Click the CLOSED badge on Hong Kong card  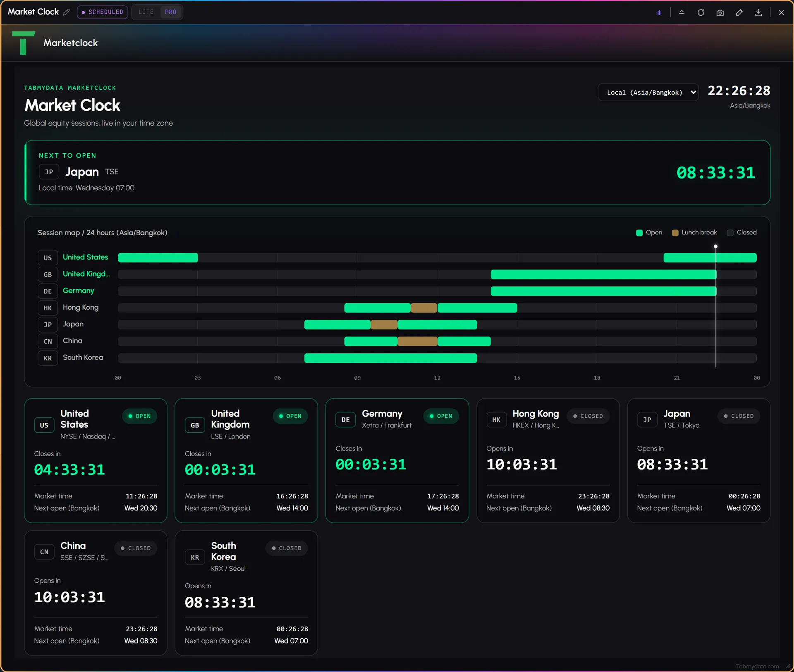tap(588, 416)
